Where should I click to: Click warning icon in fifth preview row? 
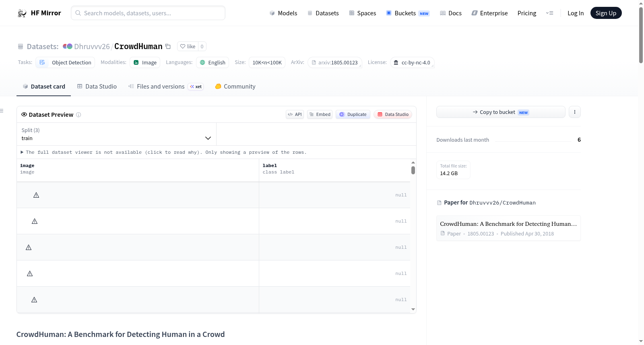click(34, 300)
